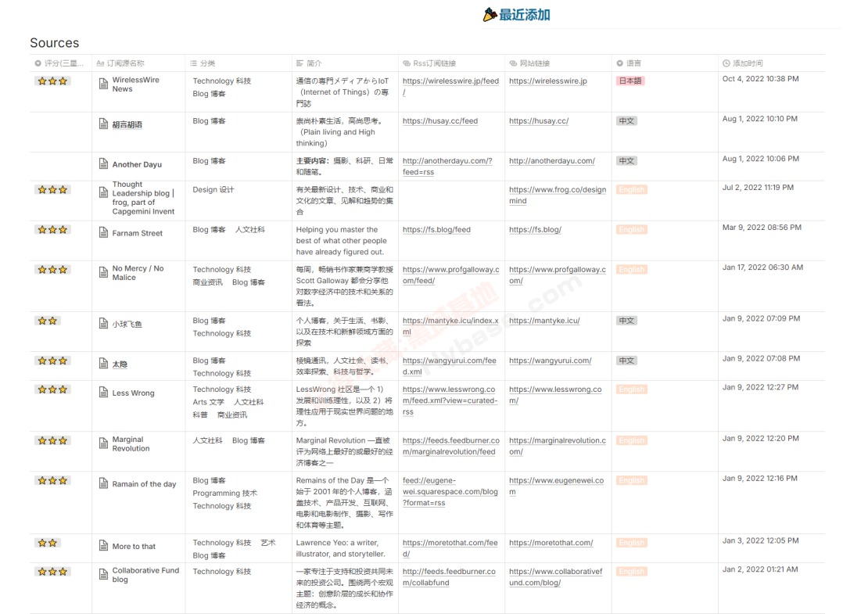868x614 pixels.
Task: Open the Marginal Revolution page title
Action: (131, 444)
